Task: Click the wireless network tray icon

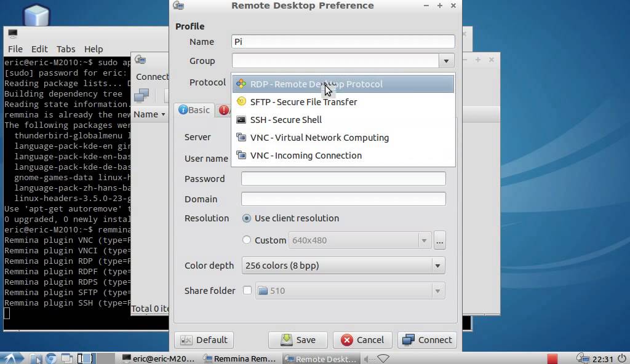Action: click(x=383, y=358)
